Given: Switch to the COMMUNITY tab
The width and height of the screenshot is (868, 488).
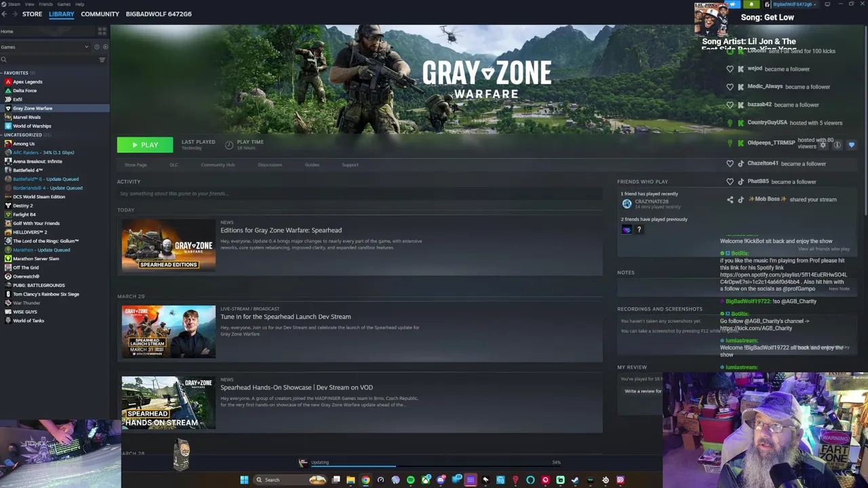Looking at the screenshot, I should point(100,14).
